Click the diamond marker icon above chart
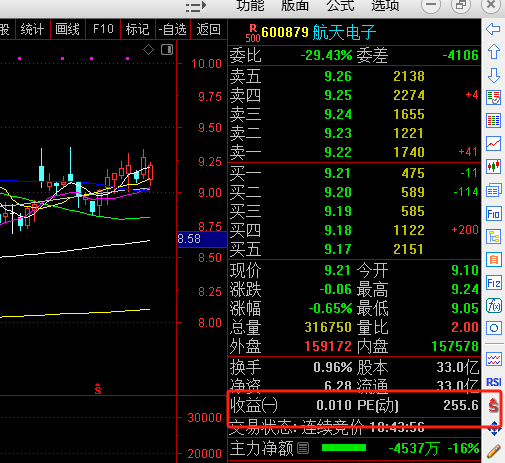This screenshot has height=463, width=505. [148, 50]
